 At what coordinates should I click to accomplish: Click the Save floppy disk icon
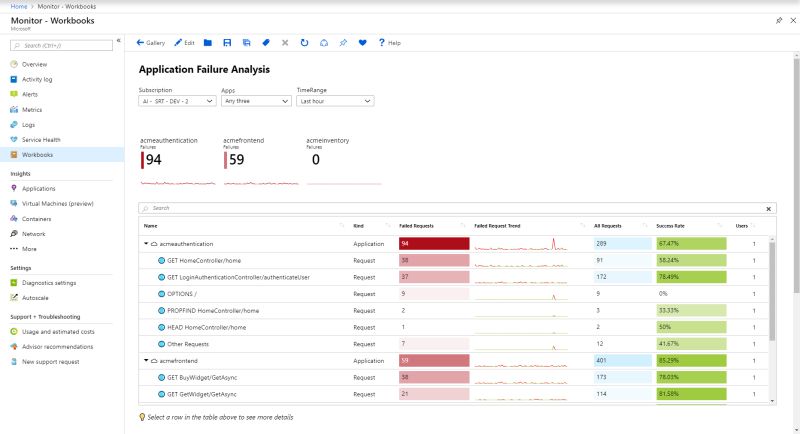point(227,43)
